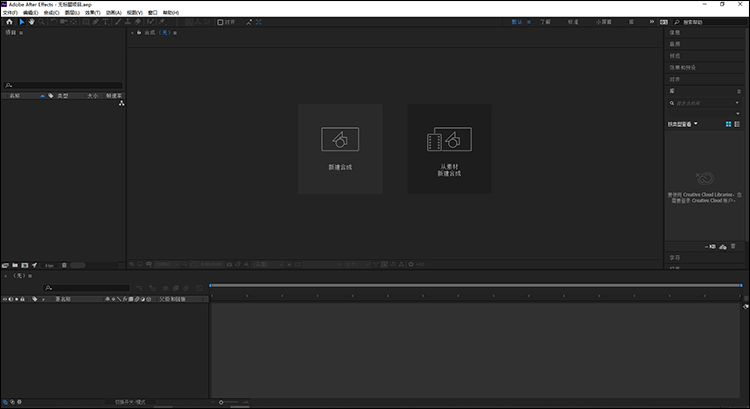
Task: Switch to the 了解 Learn workspace
Action: coord(545,22)
